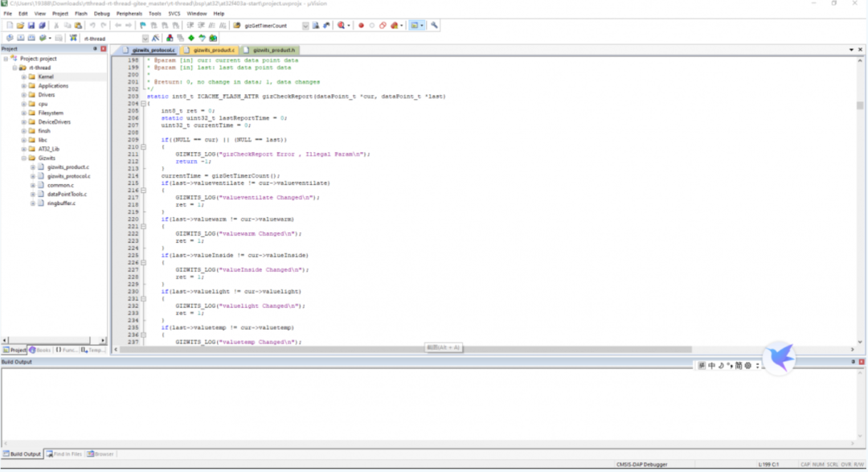
Task: Click the Start/Stop Debug Session icon
Action: tap(342, 26)
